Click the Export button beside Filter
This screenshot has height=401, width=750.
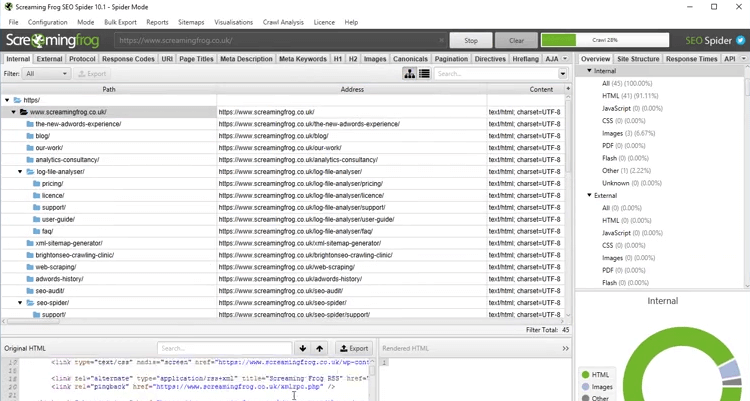click(92, 74)
